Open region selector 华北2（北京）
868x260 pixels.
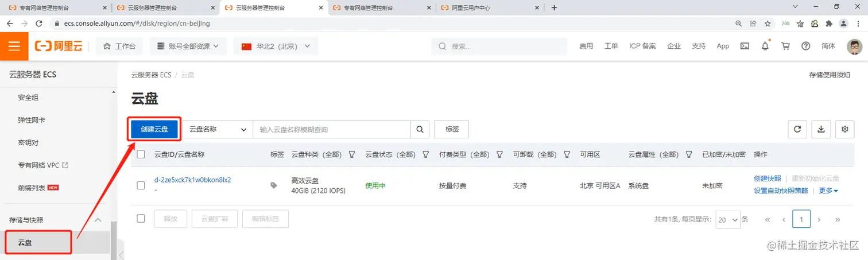click(x=276, y=46)
